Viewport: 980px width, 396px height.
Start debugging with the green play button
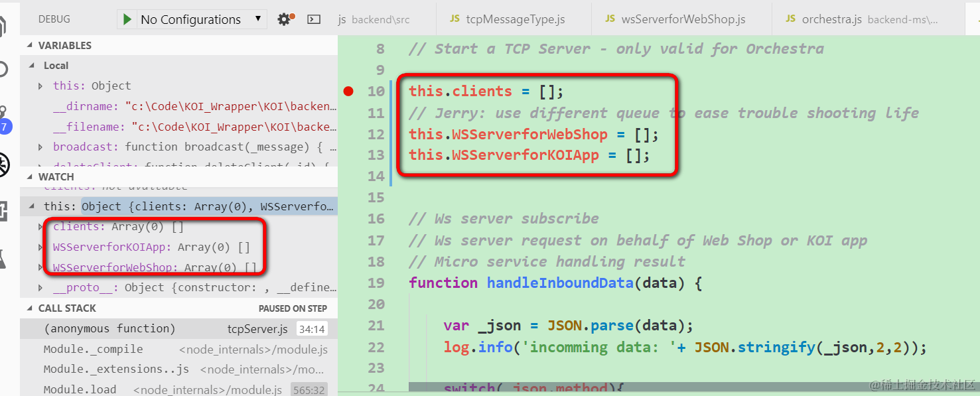(127, 19)
